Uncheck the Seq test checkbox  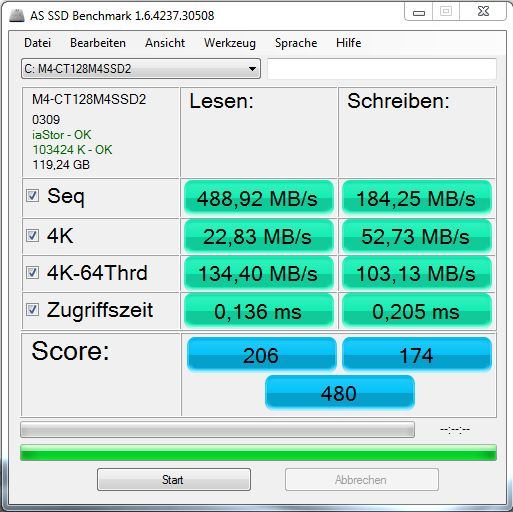coord(32,196)
